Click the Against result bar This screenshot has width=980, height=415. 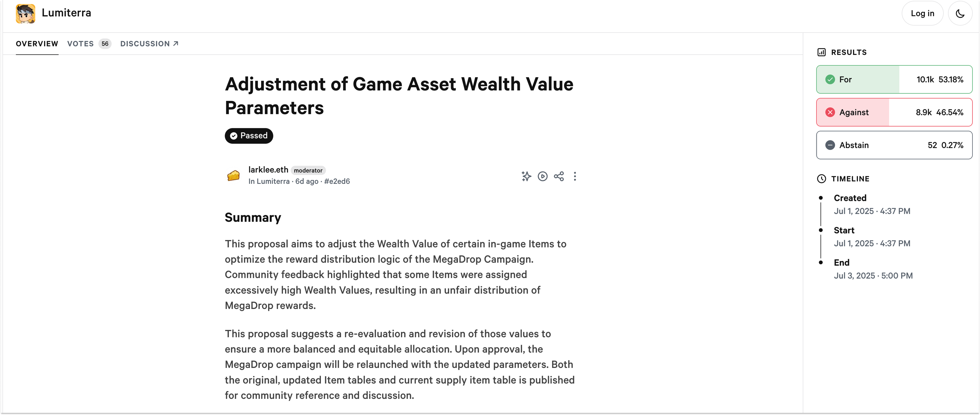click(894, 112)
